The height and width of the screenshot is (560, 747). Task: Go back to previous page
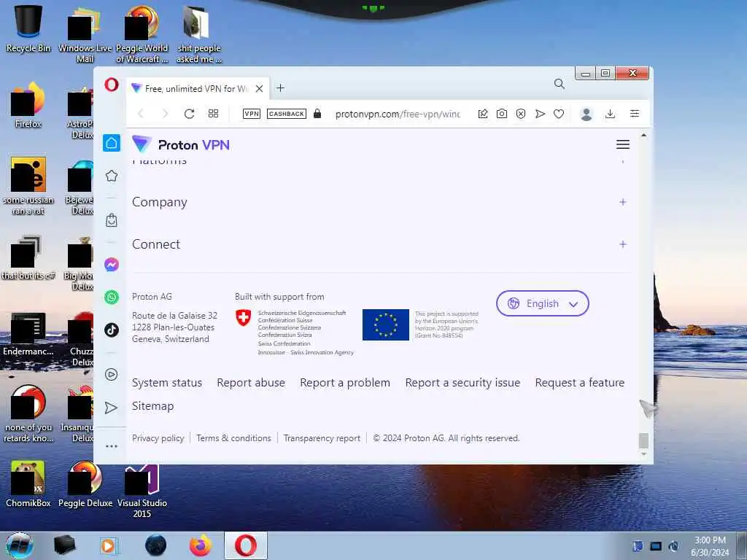point(141,114)
